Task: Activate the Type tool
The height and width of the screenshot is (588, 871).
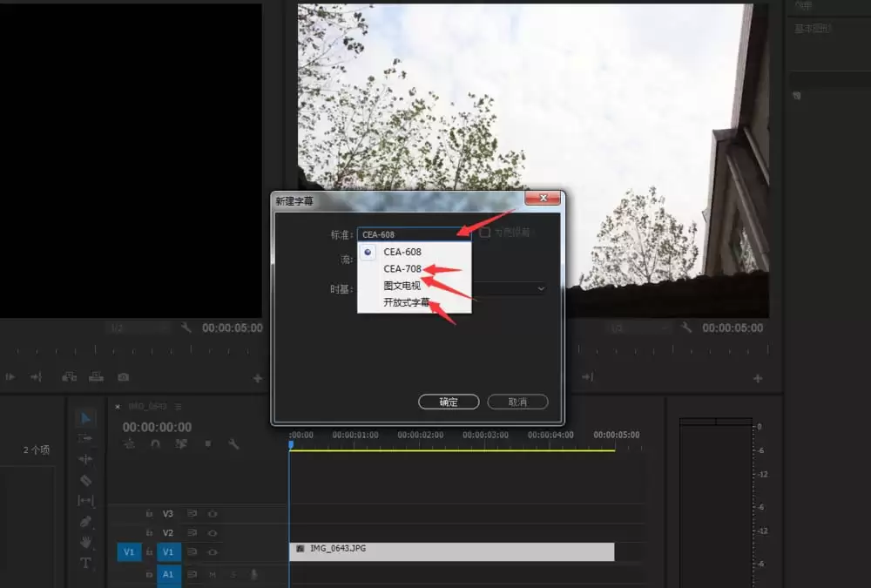Action: (x=85, y=563)
